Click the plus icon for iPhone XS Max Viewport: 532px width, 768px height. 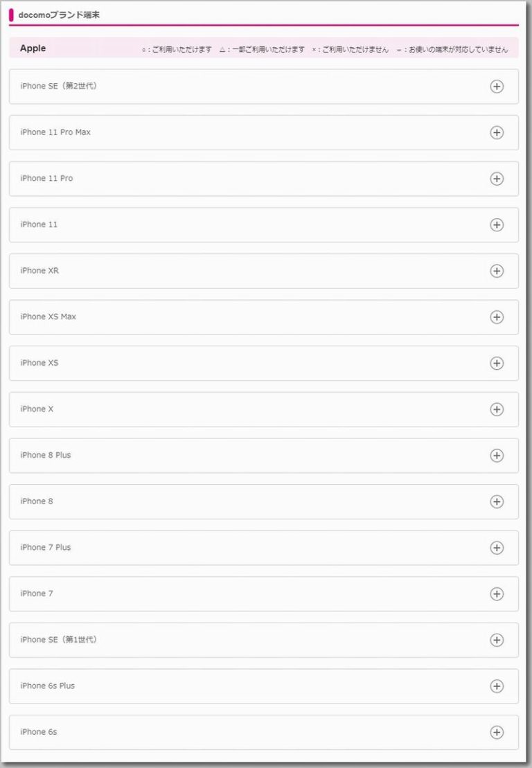(497, 317)
